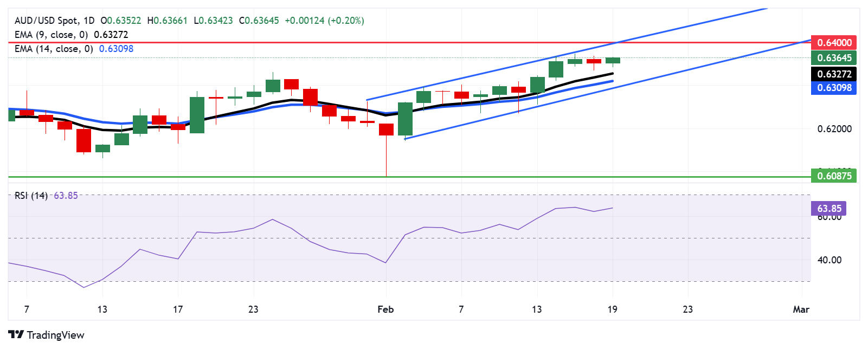Click the TradingView logo icon
This screenshot has width=868, height=349.
tap(16, 335)
